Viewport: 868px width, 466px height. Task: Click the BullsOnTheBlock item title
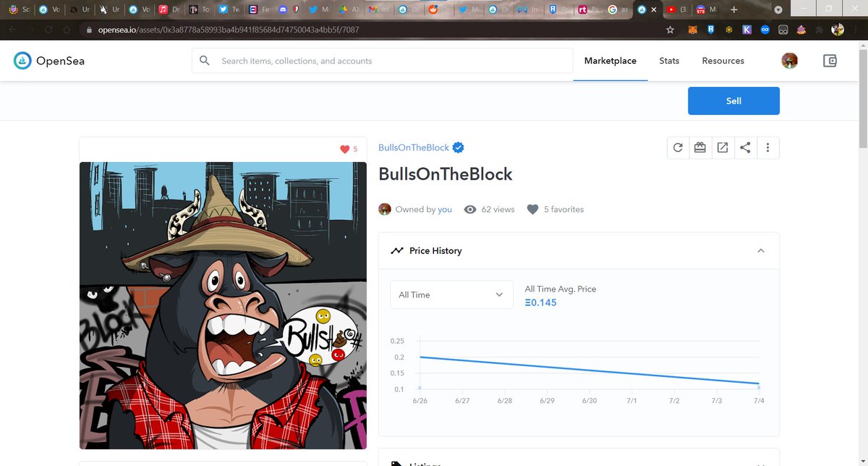click(446, 174)
